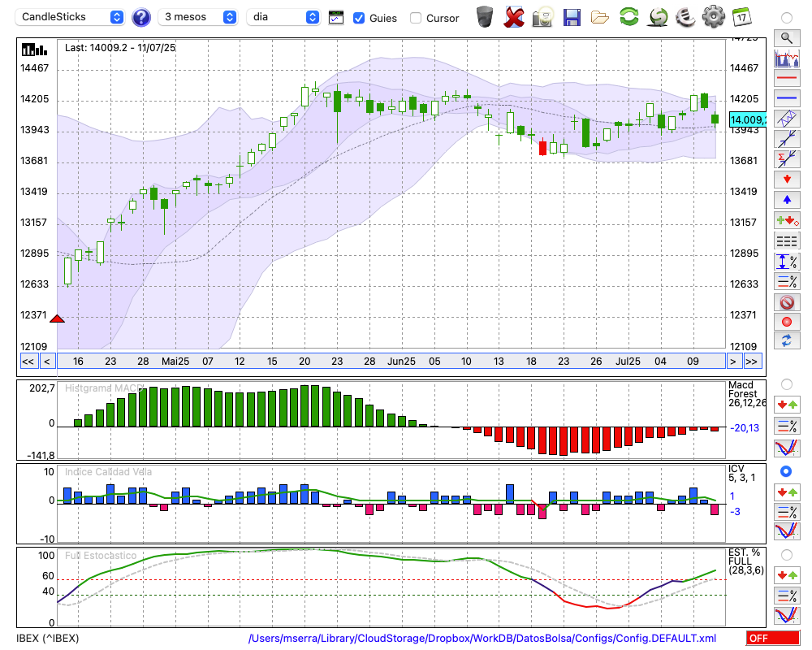The width and height of the screenshot is (812, 650).
Task: Open the dia interval dropdown
Action: point(283,17)
